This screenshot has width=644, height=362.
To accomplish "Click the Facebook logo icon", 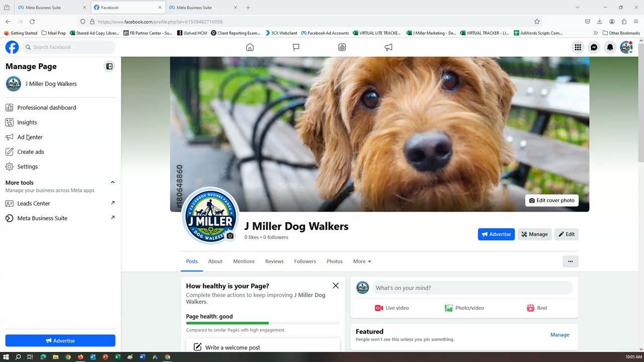I will [x=12, y=47].
